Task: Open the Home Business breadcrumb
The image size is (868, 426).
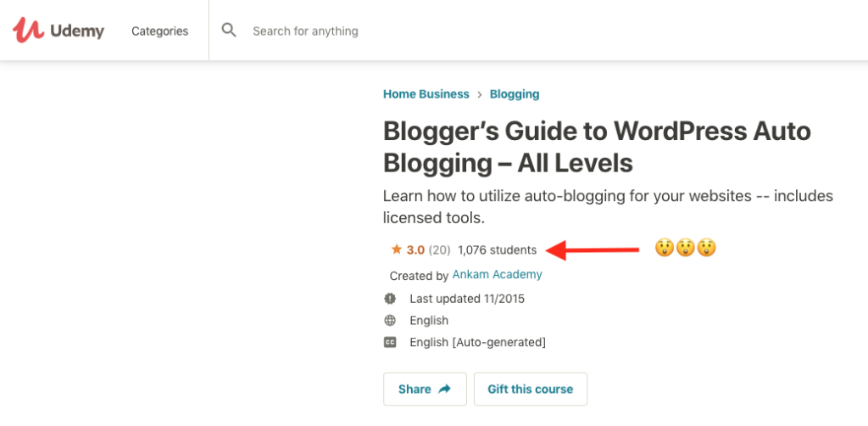Action: pyautogui.click(x=426, y=94)
